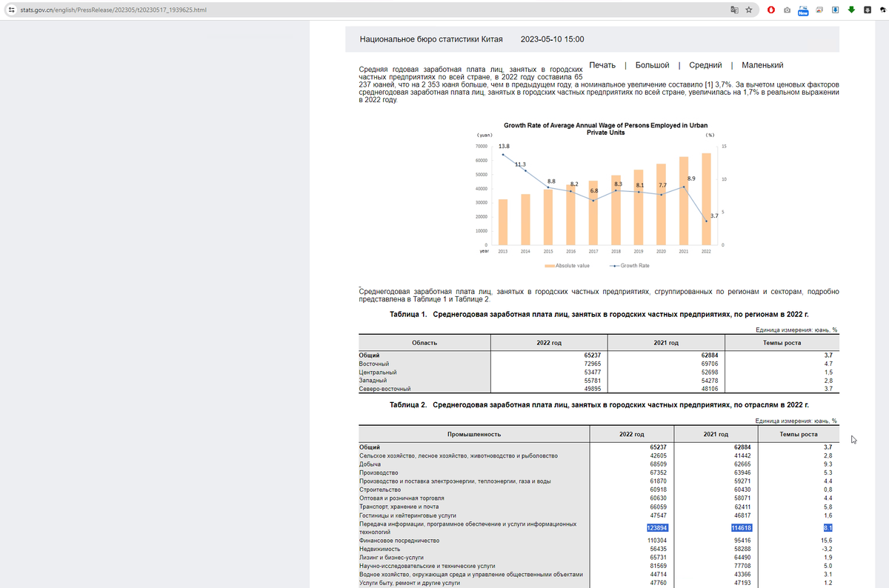Open the extension with the multicolor window icon
The width and height of the screenshot is (889, 588).
819,10
